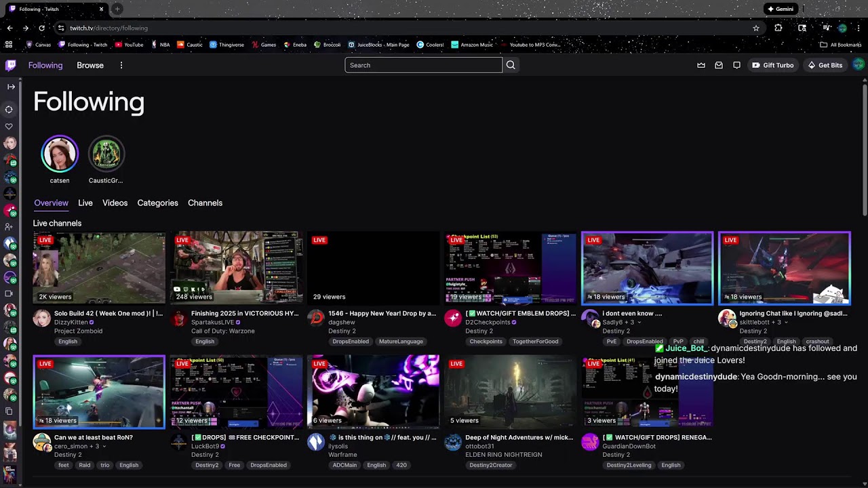Expand cero_simon + 3 squad dropdown
Viewport: 868px width, 488px height.
(104, 447)
